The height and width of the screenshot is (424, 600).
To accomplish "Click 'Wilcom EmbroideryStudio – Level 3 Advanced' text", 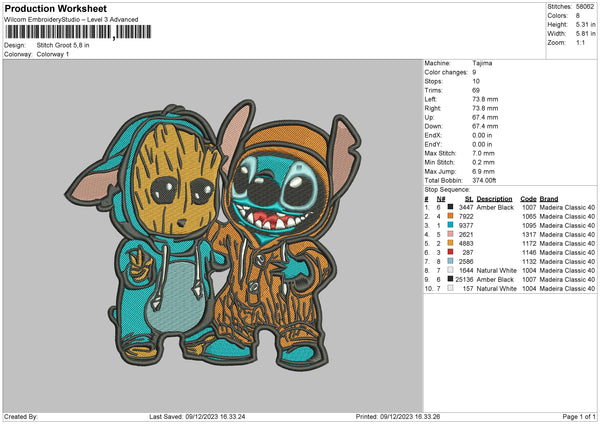I will pos(71,20).
